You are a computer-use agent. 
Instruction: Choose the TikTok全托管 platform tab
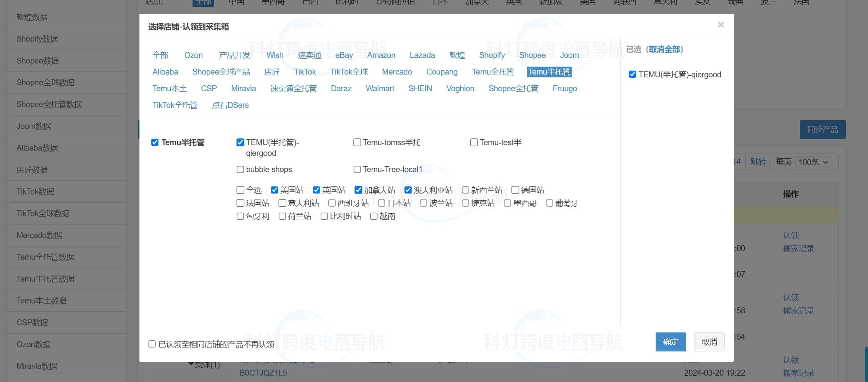pyautogui.click(x=175, y=105)
